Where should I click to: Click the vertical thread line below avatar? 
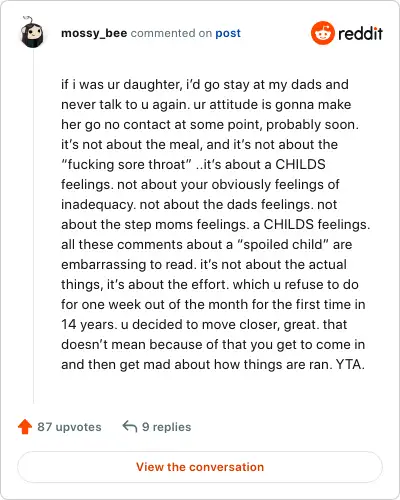33,226
